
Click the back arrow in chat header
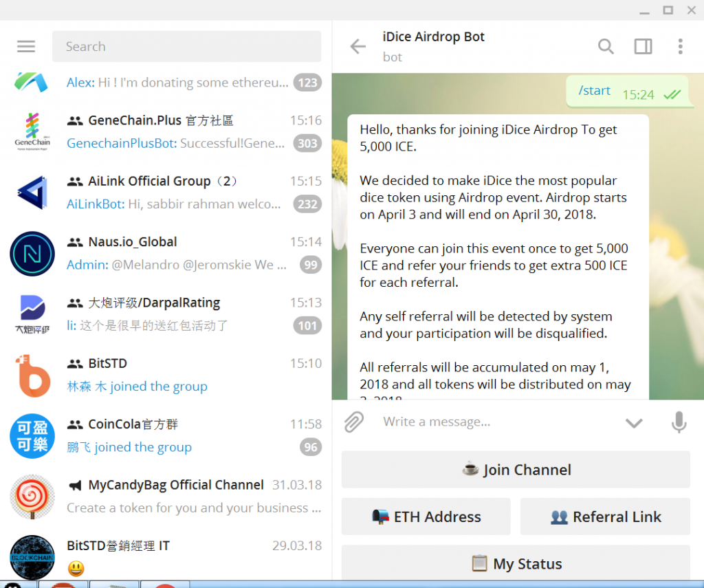coord(357,46)
